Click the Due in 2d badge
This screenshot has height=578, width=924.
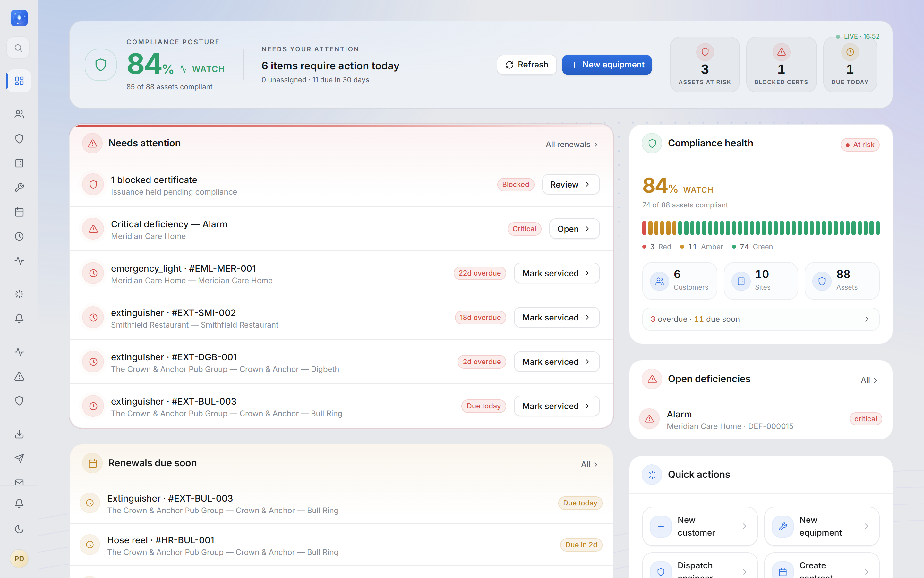coord(581,545)
